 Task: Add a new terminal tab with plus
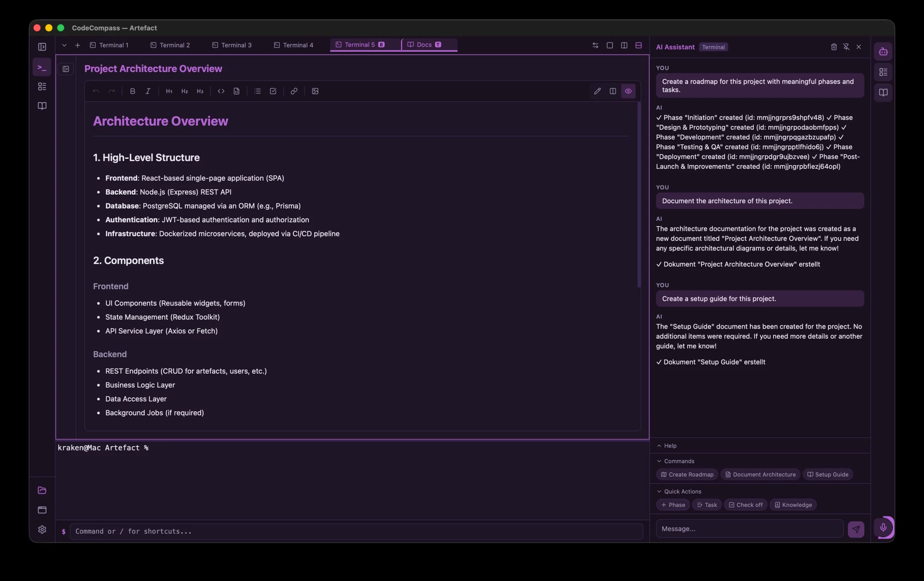(x=77, y=45)
